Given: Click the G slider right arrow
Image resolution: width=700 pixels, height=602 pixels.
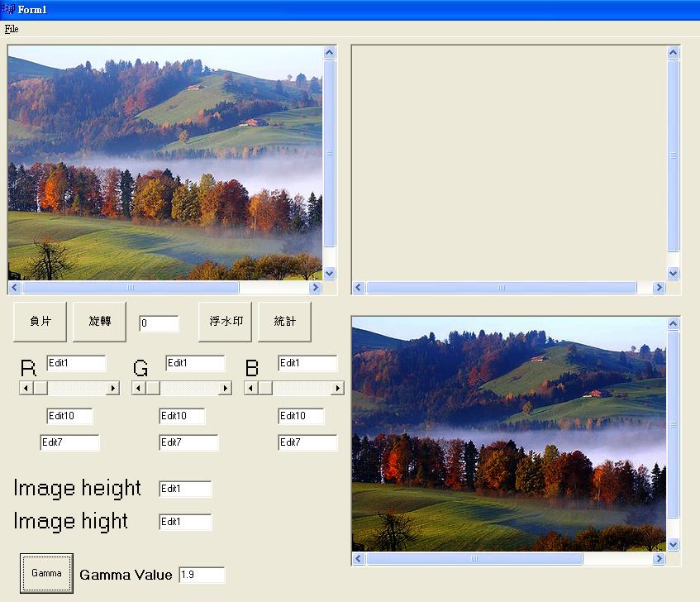Looking at the screenshot, I should pyautogui.click(x=226, y=388).
